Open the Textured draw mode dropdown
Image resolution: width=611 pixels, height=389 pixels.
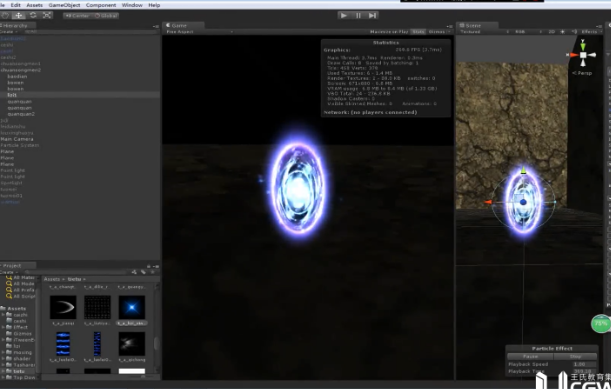(x=484, y=32)
